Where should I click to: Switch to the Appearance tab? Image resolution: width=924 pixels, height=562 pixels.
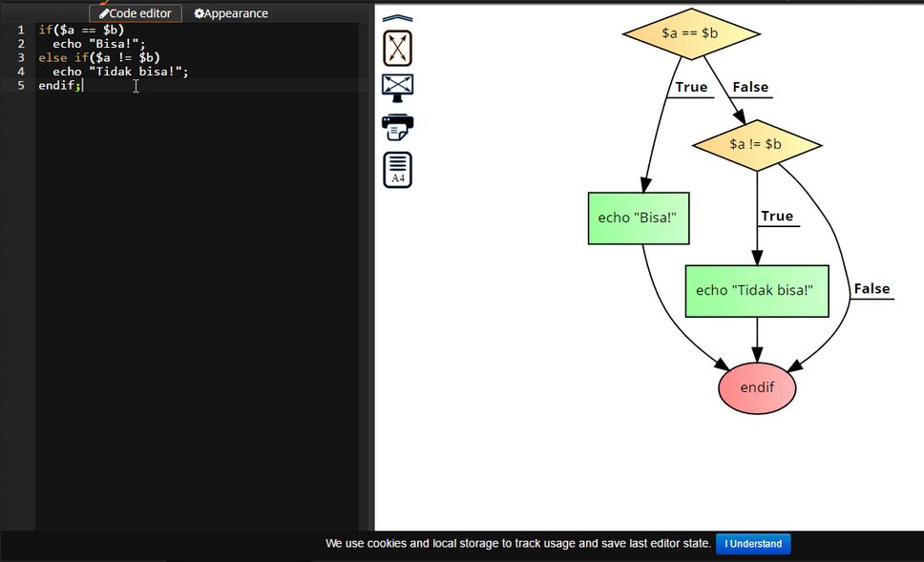229,12
